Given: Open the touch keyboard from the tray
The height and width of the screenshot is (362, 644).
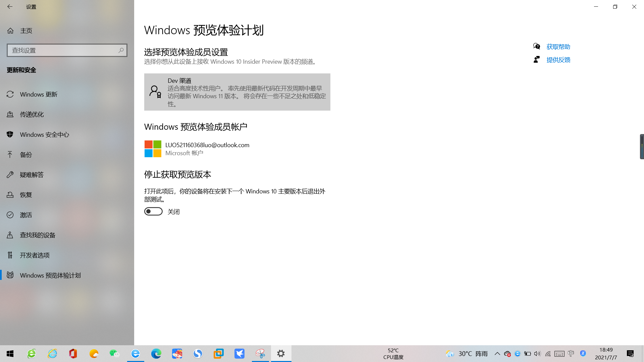Looking at the screenshot, I should click(559, 354).
